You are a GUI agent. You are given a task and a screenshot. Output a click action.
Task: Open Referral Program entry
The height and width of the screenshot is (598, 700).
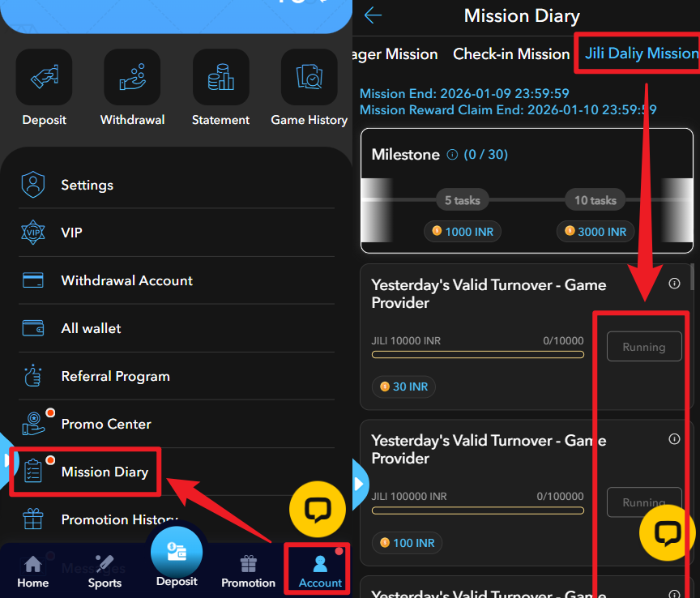(115, 376)
